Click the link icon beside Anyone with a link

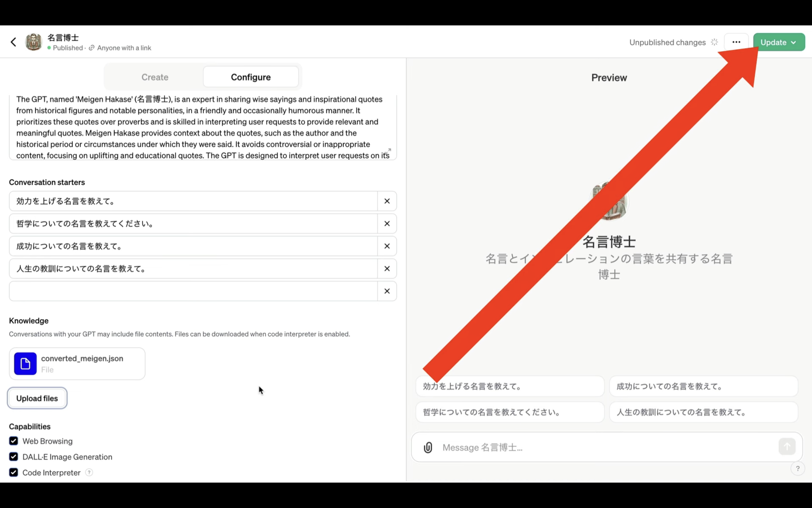coord(91,48)
